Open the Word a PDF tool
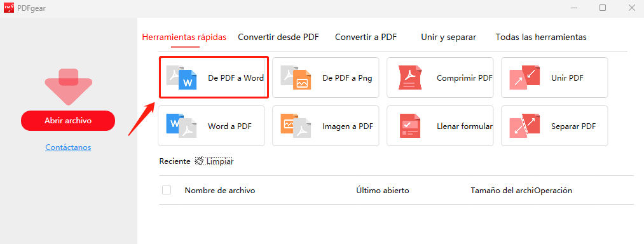The width and height of the screenshot is (644, 244). click(212, 126)
